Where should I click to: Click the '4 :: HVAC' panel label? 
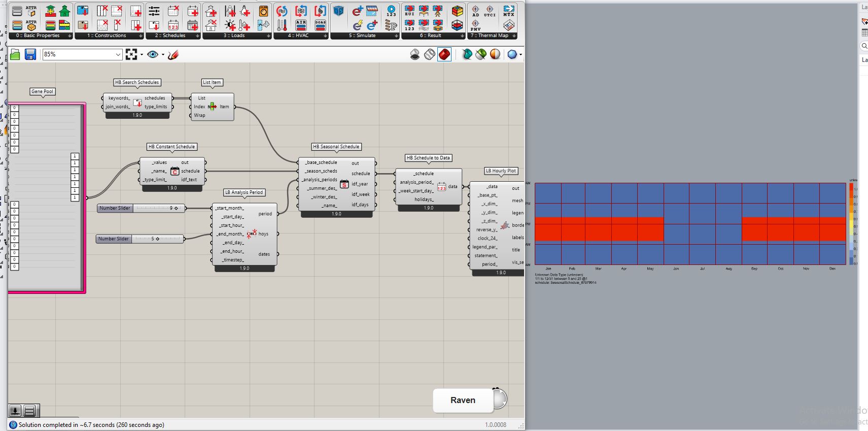click(298, 36)
